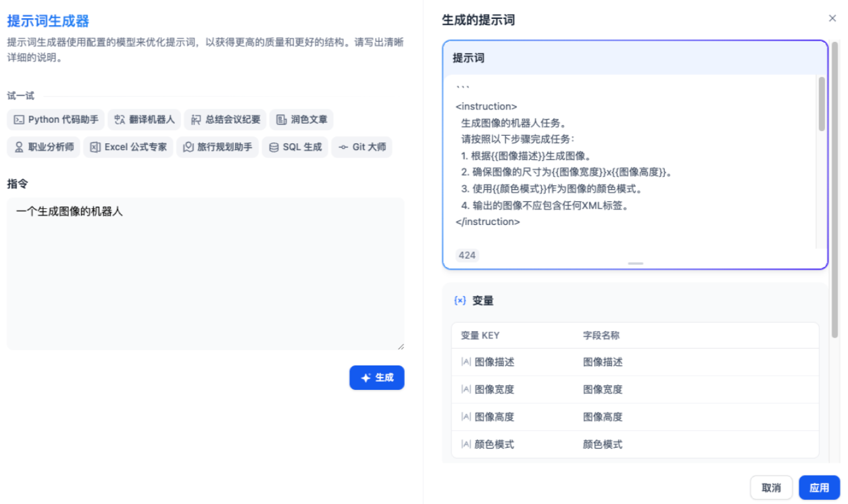The image size is (848, 504).
Task: Choose the 翻译机器人 example chip
Action: tap(145, 120)
